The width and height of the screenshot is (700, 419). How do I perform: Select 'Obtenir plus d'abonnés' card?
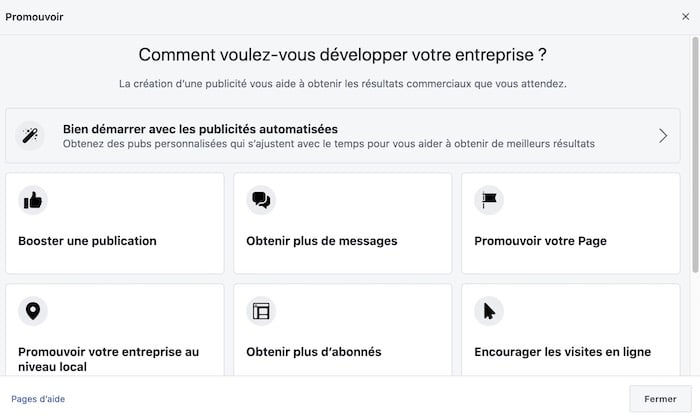[314, 352]
